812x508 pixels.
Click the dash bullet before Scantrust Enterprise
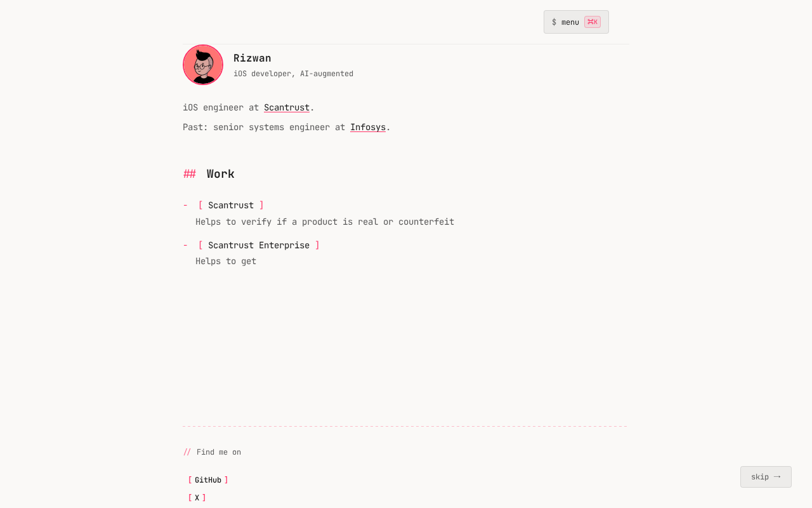[x=185, y=245]
